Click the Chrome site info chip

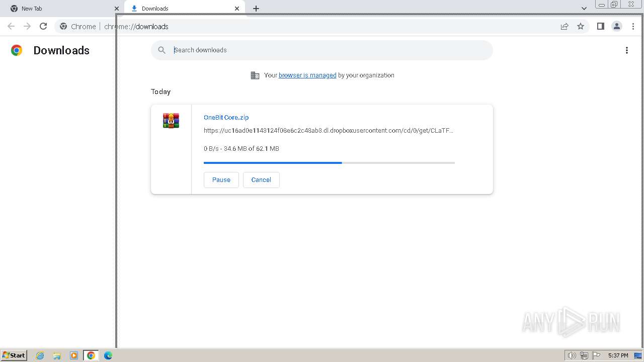coord(78,26)
